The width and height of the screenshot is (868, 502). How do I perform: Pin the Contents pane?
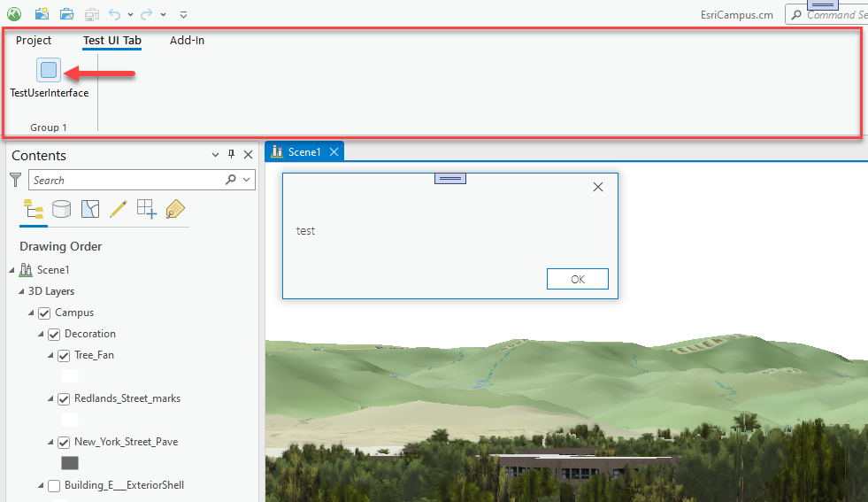click(x=232, y=154)
